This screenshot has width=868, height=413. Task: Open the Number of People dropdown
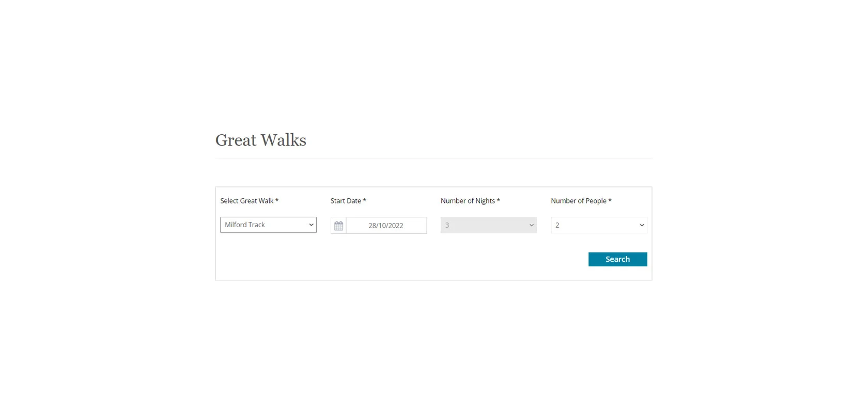pos(599,225)
